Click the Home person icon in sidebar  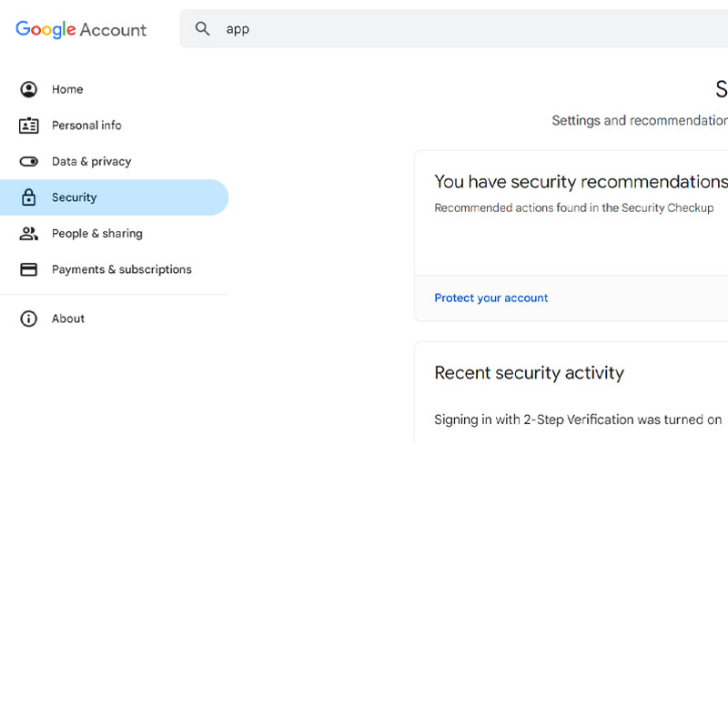click(28, 88)
